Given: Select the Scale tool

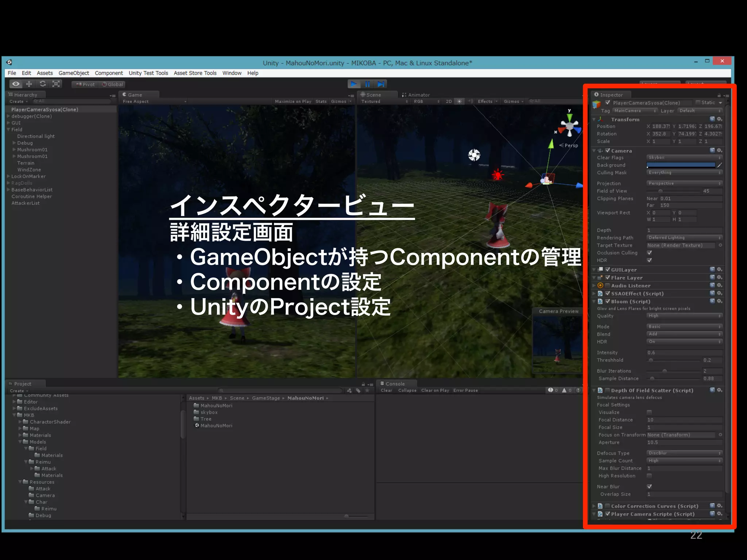Looking at the screenshot, I should tap(56, 84).
